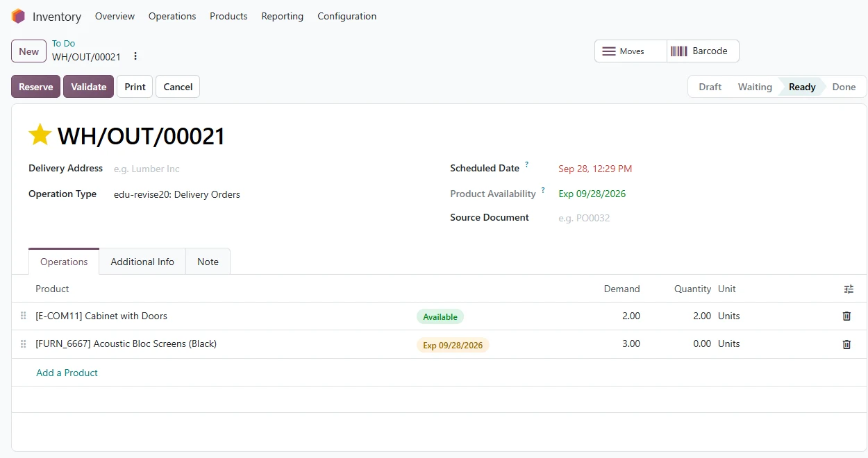The height and width of the screenshot is (458, 868).
Task: Click the Inventory app name
Action: pos(57,17)
